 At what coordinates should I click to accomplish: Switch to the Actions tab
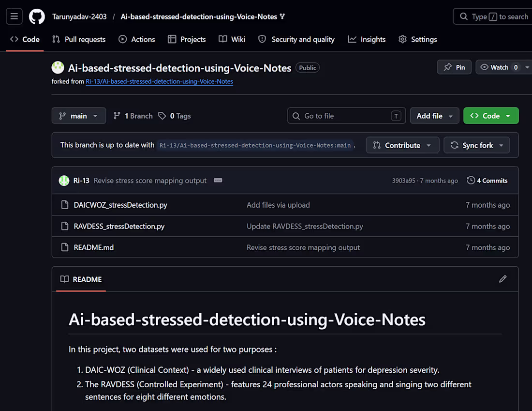137,39
